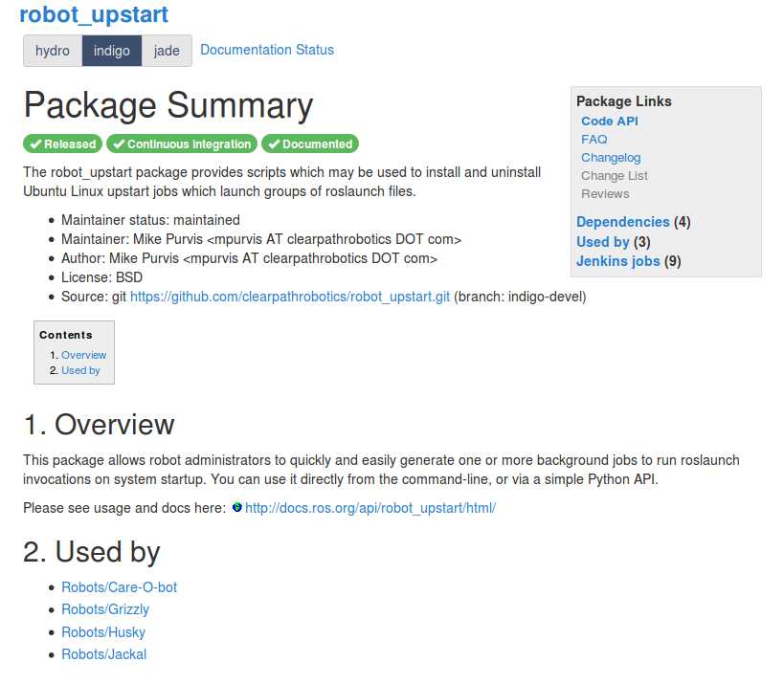Switch to the jade distro tab
The height and width of the screenshot is (684, 784).
pos(167,51)
